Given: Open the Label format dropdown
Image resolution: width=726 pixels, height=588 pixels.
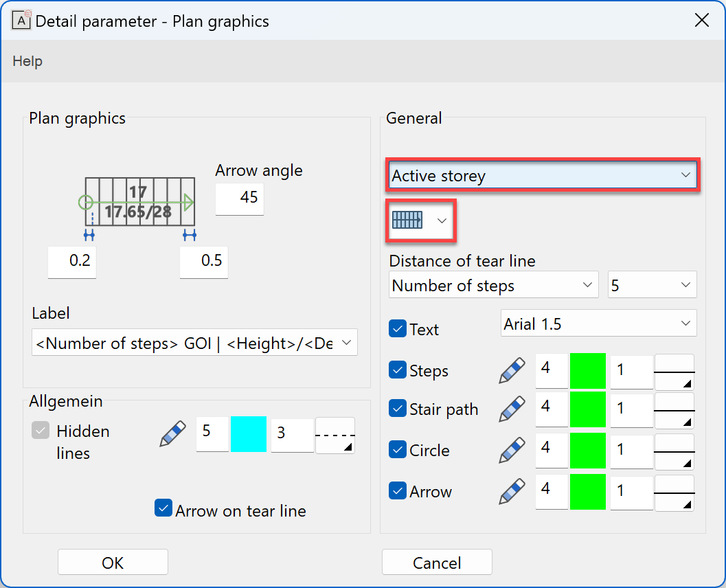Looking at the screenshot, I should tap(194, 342).
